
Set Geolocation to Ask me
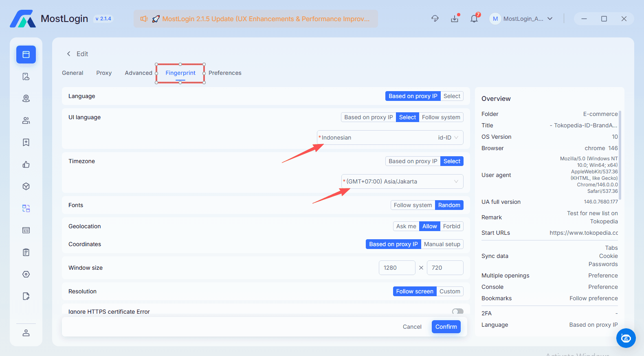[406, 226]
